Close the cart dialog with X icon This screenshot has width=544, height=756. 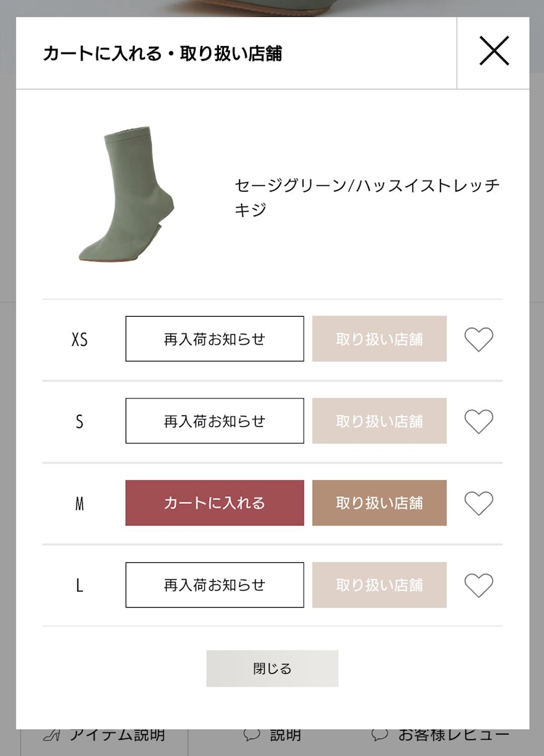coord(494,51)
